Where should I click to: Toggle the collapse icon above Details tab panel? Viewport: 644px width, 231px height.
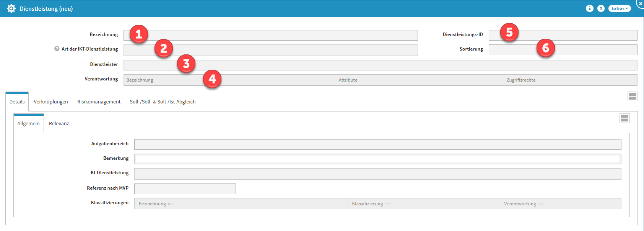633,97
